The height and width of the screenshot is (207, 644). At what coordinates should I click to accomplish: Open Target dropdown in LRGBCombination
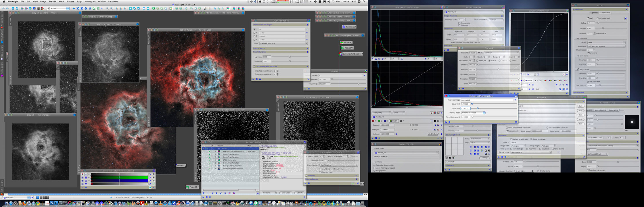tap(284, 43)
